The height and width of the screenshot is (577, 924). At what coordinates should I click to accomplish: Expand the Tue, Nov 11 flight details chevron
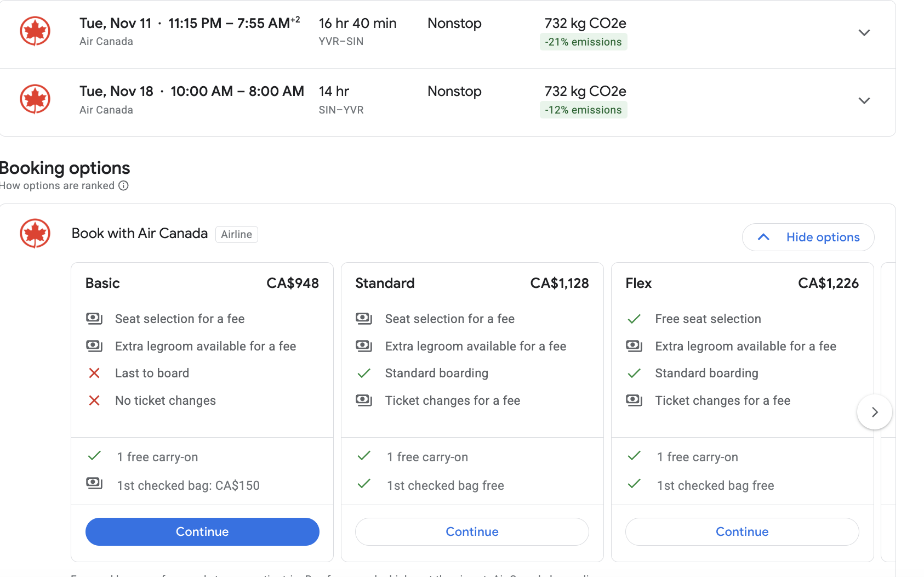tap(864, 33)
